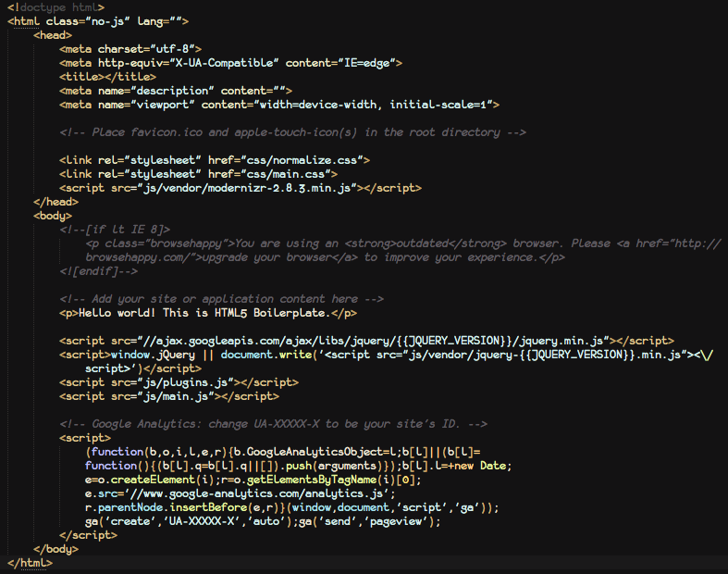Image resolution: width=728 pixels, height=574 pixels.
Task: Click the getElementsByTagName method name
Action: coord(312,480)
